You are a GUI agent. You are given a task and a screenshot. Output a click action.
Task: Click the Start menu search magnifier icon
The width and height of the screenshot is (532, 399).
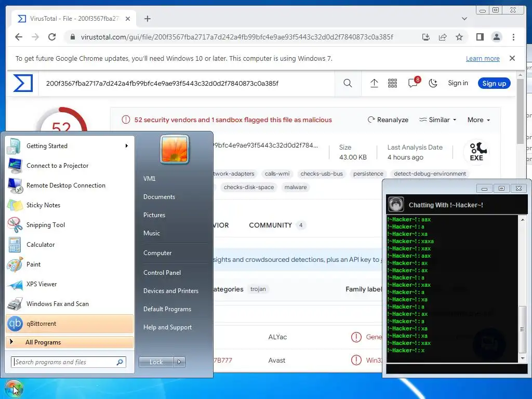(x=119, y=362)
